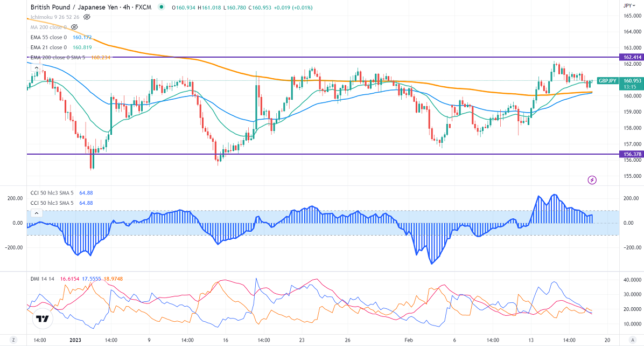This screenshot has width=644, height=346.
Task: Click the DMI 14 14 indicator label
Action: 43,278
